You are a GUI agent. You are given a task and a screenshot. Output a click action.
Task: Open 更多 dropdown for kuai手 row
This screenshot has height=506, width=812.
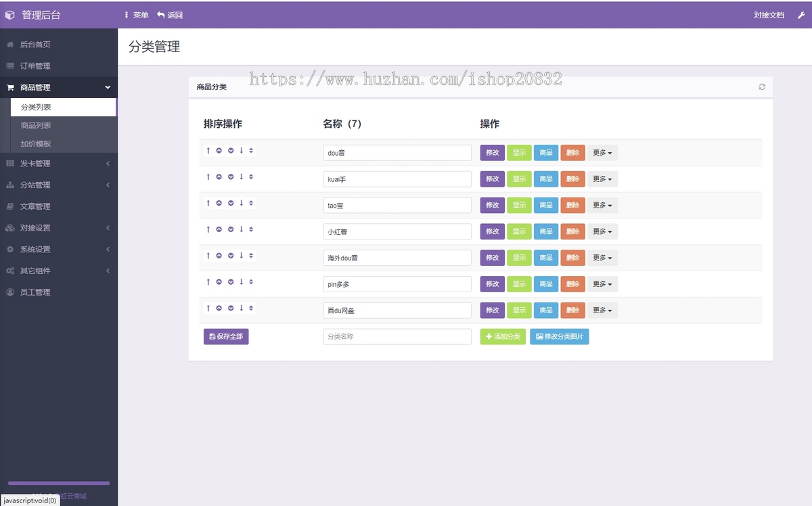point(602,179)
